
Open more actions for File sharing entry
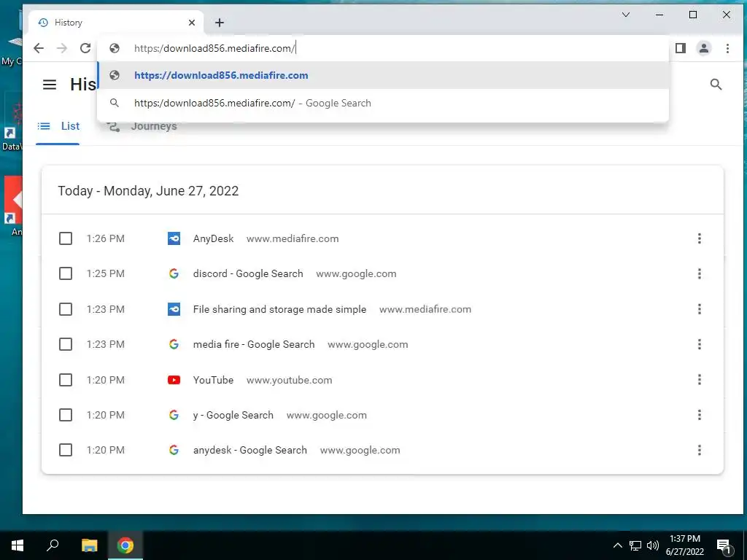pos(699,309)
